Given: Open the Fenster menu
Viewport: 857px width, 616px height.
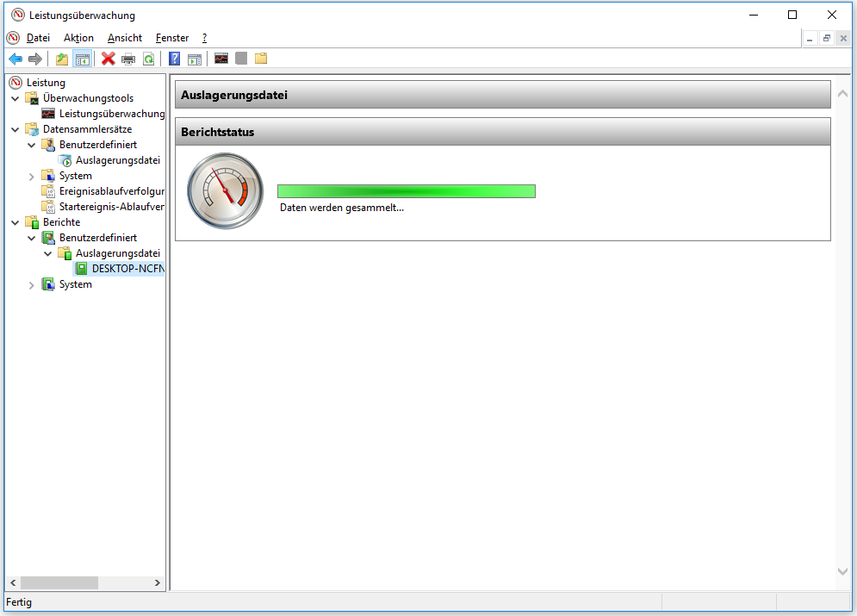Looking at the screenshot, I should coord(172,38).
